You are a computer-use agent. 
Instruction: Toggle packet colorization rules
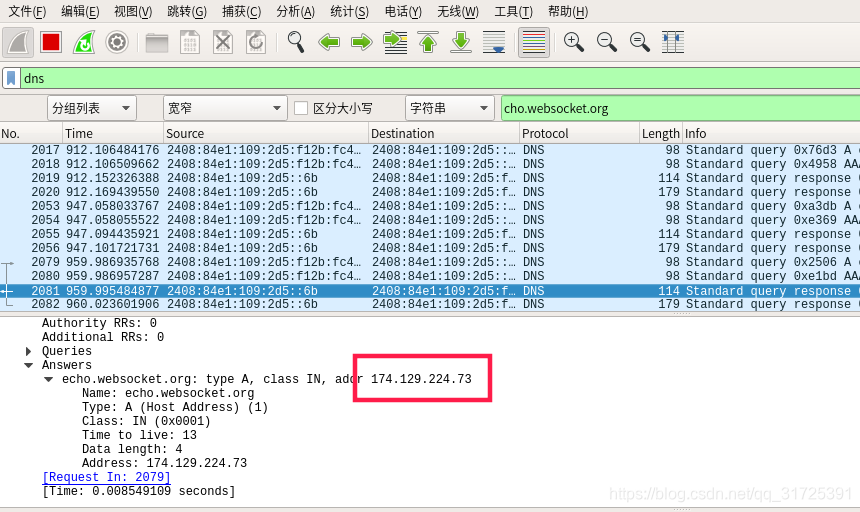534,42
